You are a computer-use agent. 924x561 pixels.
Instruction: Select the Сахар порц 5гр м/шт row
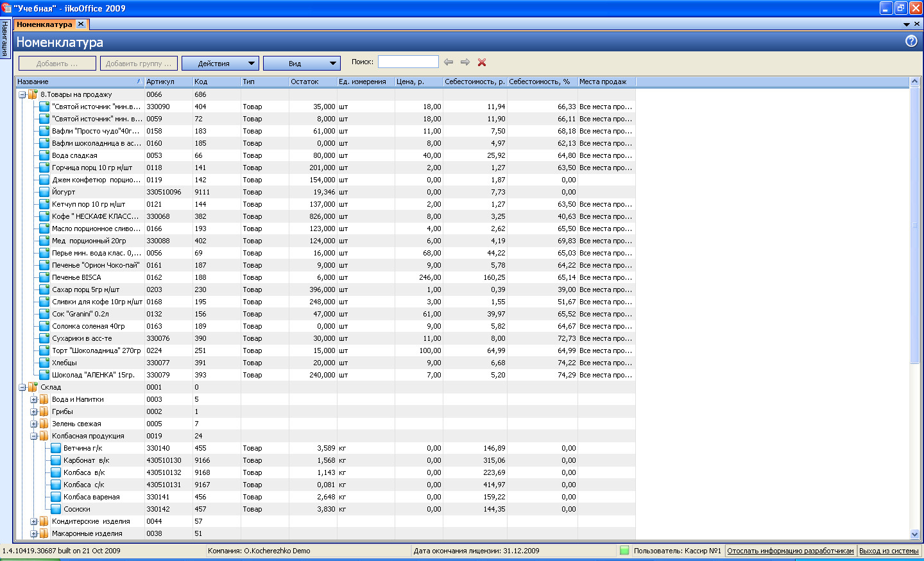pos(325,289)
